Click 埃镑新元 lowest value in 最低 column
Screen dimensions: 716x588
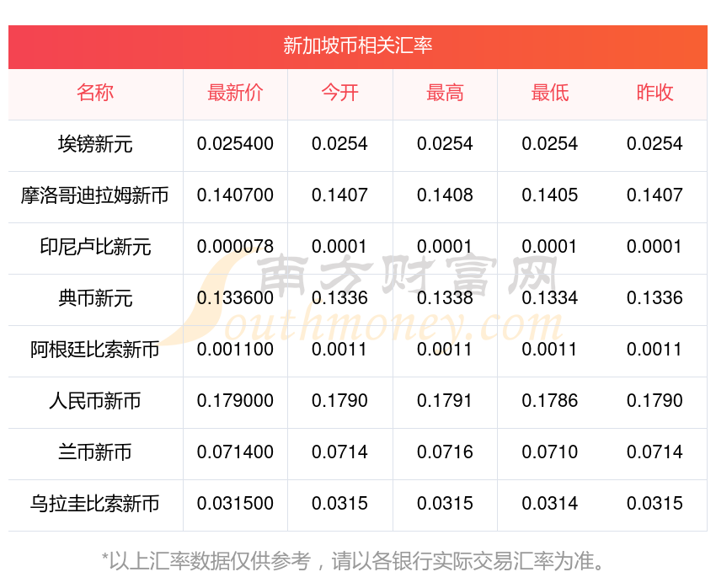pyautogui.click(x=550, y=144)
